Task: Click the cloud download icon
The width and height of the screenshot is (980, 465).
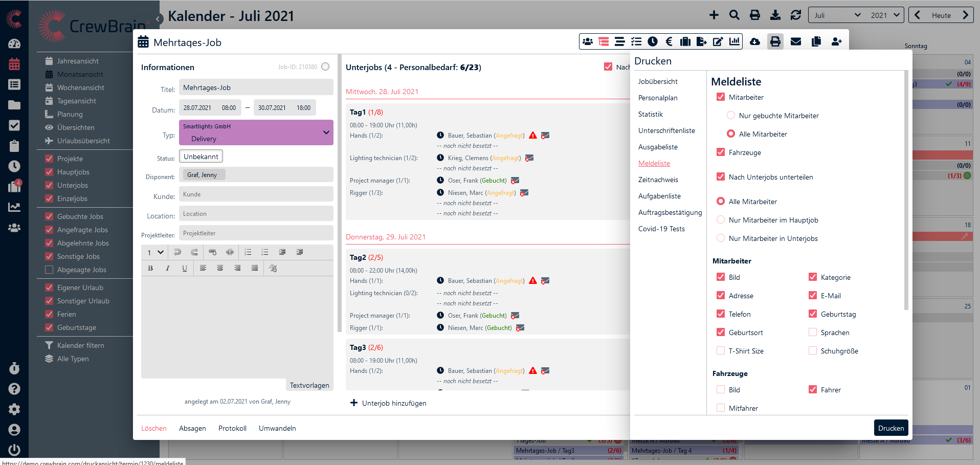Action: 754,41
